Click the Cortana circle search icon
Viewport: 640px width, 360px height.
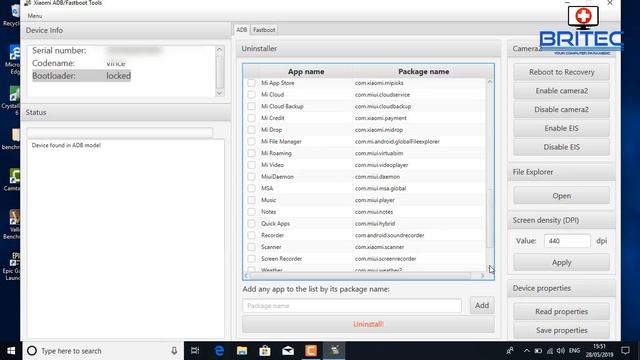pos(31,351)
